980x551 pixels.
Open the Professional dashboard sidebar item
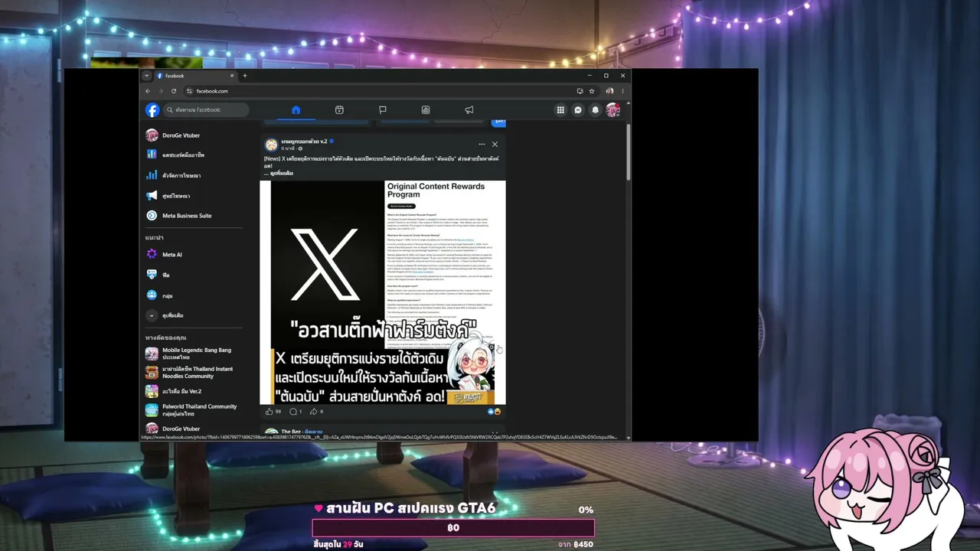175,155
